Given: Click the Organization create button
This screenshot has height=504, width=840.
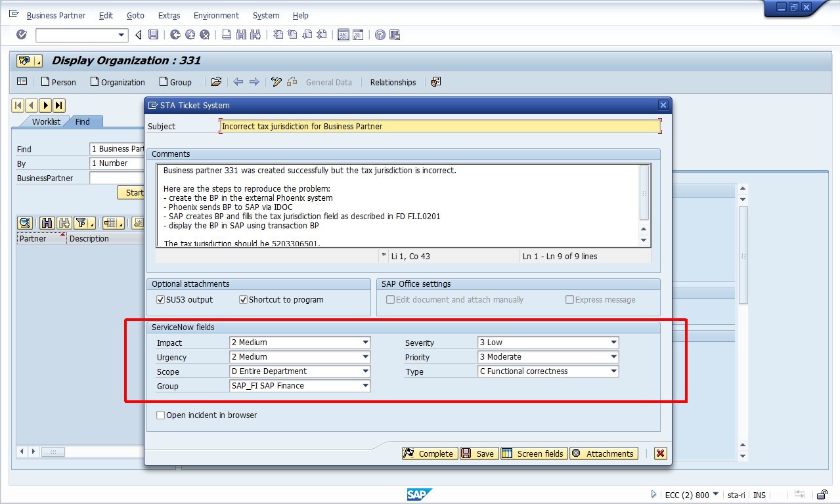Looking at the screenshot, I should [118, 82].
